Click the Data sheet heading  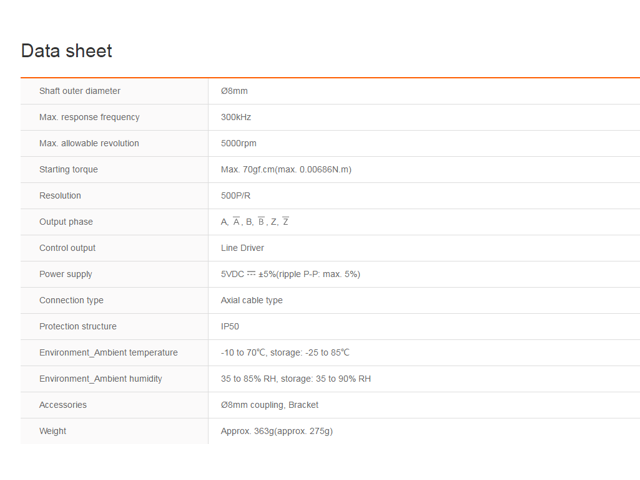[67, 51]
